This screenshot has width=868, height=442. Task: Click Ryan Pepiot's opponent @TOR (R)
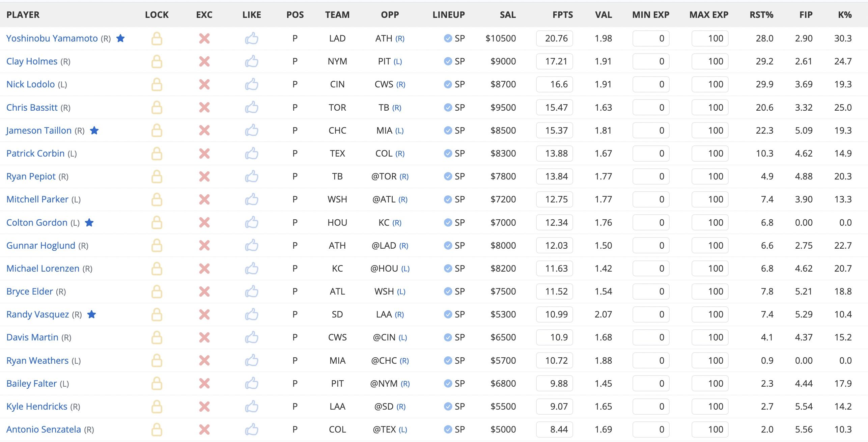coord(390,176)
